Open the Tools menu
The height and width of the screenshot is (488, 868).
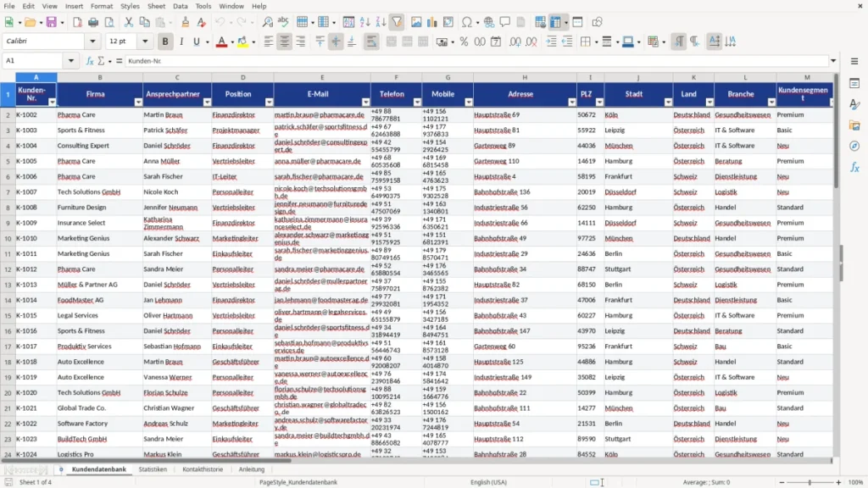(x=203, y=6)
